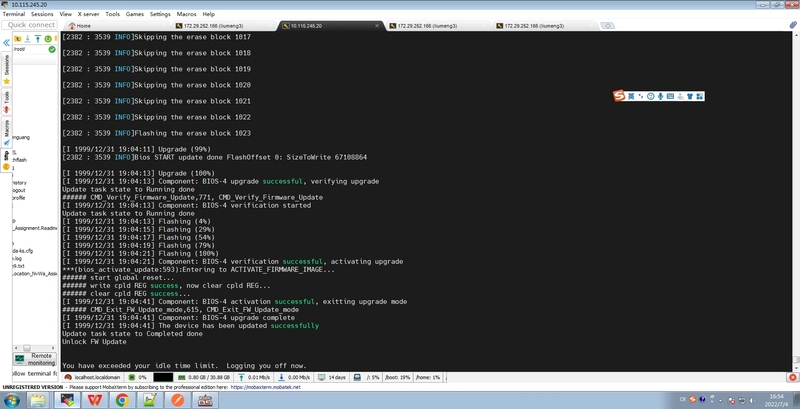
Task: Click the 'Unlock FW Update' terminal line
Action: 94,342
